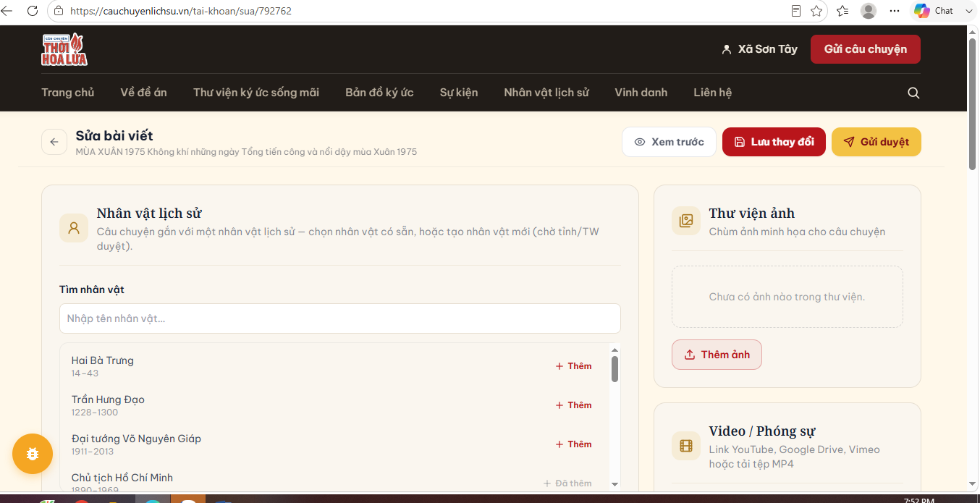Click the Thời Hoa Lửa site logo
This screenshot has height=503, width=980.
click(x=64, y=49)
